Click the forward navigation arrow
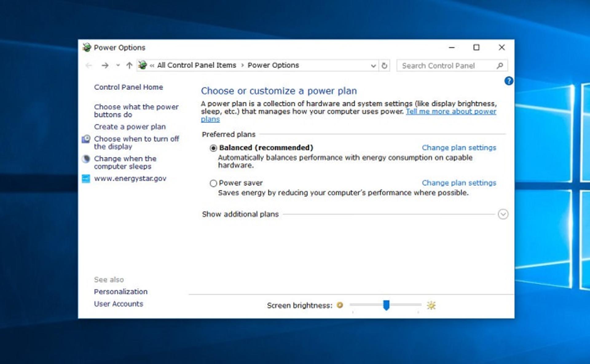The height and width of the screenshot is (364, 590). point(105,65)
